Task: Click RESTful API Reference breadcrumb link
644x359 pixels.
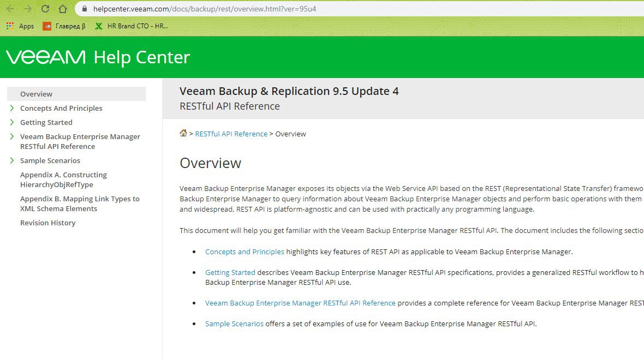Action: [x=231, y=134]
